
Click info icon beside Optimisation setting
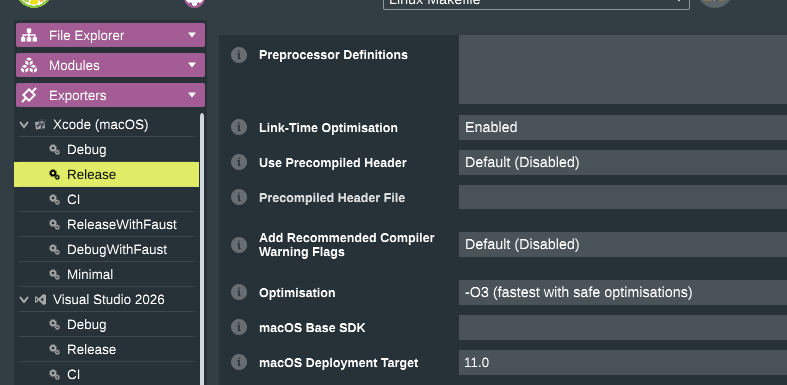(239, 292)
